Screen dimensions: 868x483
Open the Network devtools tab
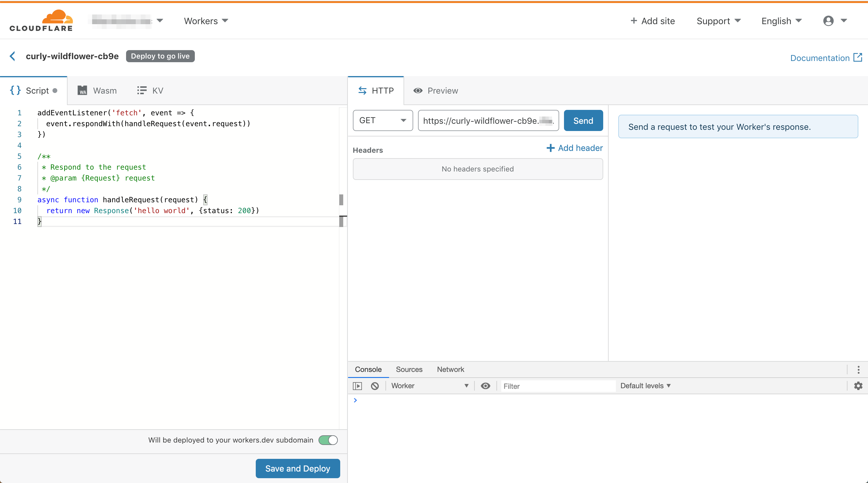(450, 369)
